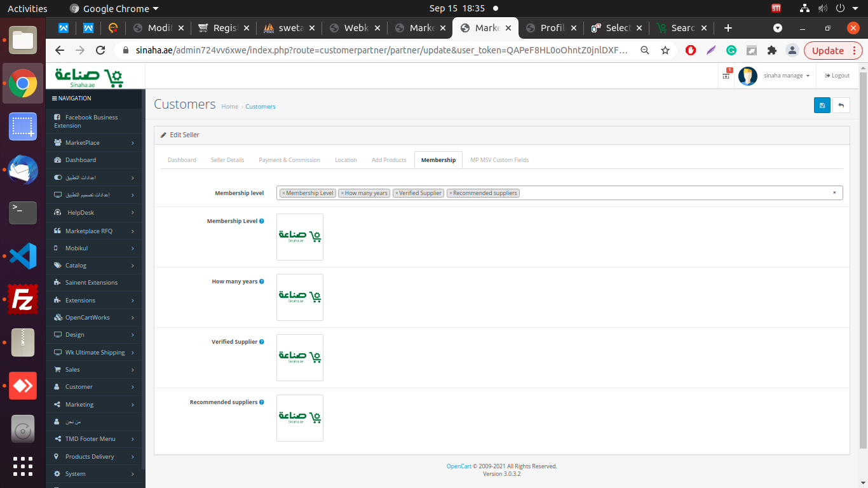Click the OpenCart footer link
The image size is (868, 488).
[x=459, y=466]
